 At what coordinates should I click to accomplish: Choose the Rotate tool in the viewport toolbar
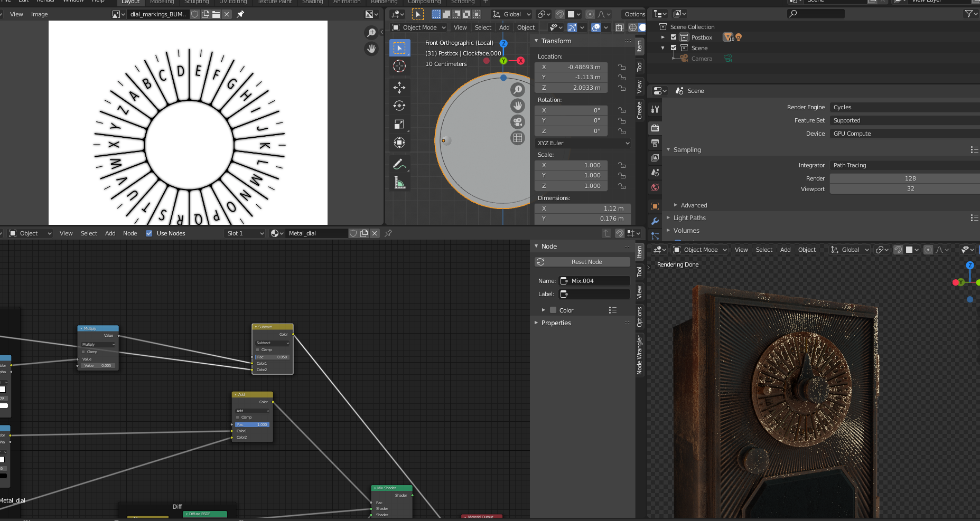pyautogui.click(x=399, y=106)
